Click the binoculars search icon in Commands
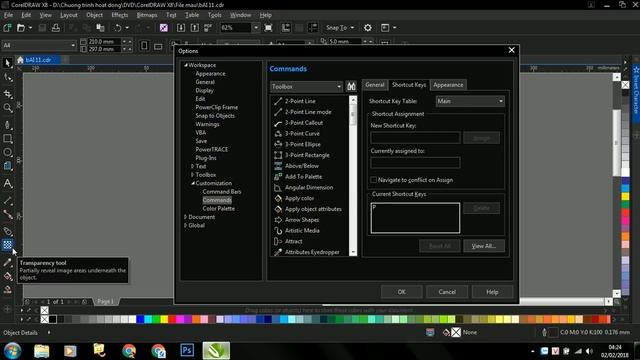This screenshot has width=640, height=360. point(351,86)
